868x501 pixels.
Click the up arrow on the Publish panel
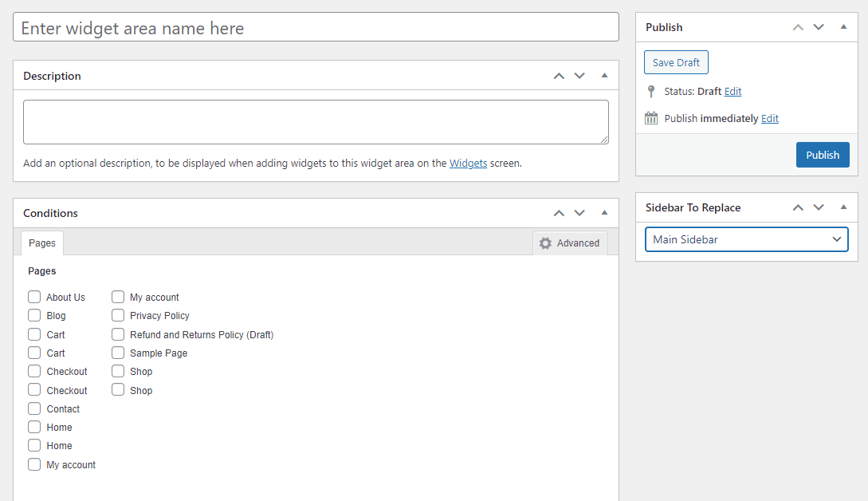pyautogui.click(x=797, y=26)
